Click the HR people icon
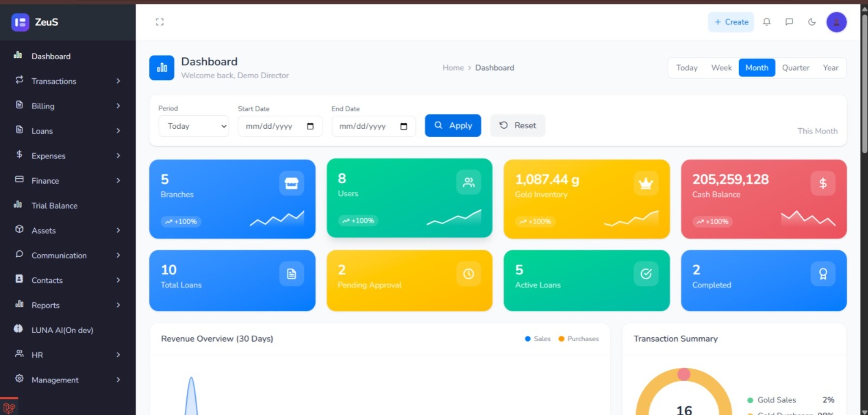Viewport: 868px width, 415px height. [x=20, y=353]
